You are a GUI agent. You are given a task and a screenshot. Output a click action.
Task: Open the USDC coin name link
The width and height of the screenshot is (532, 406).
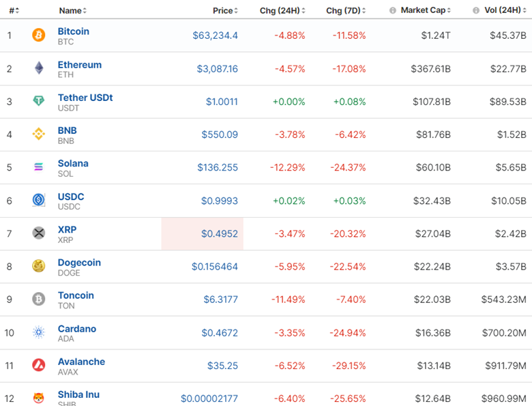pos(71,197)
